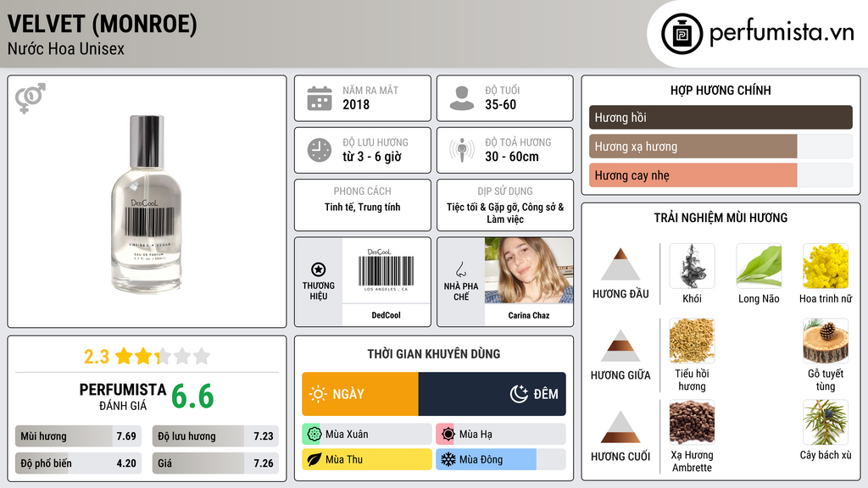Click the Hương đầu pyramid icon
Viewport: 868px width, 488px height.
tap(620, 264)
